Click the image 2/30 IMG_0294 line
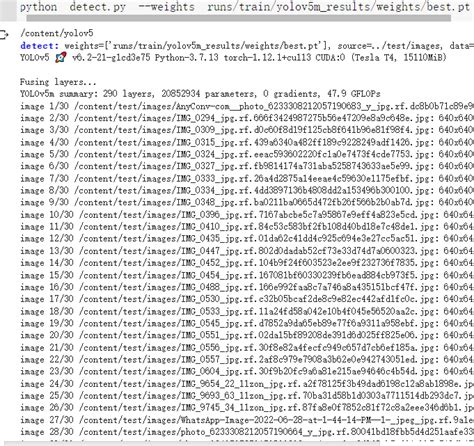This screenshot has height=446, width=474. click(x=247, y=118)
